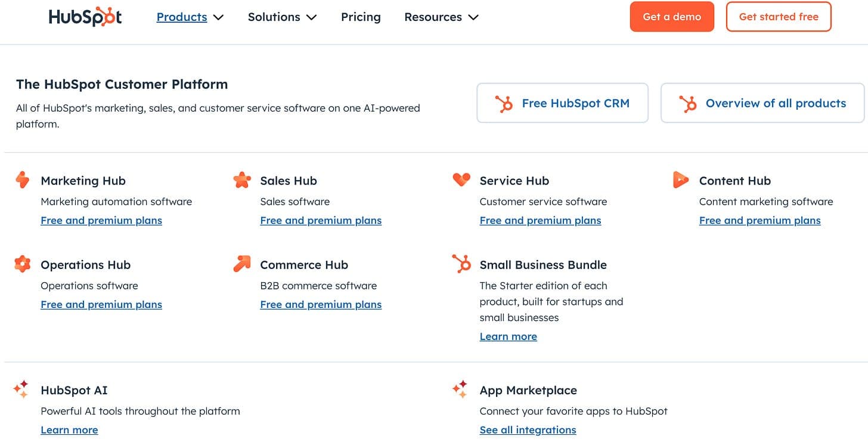Click the Marketing Hub lightning bolt icon
The width and height of the screenshot is (868, 445).
click(x=23, y=180)
